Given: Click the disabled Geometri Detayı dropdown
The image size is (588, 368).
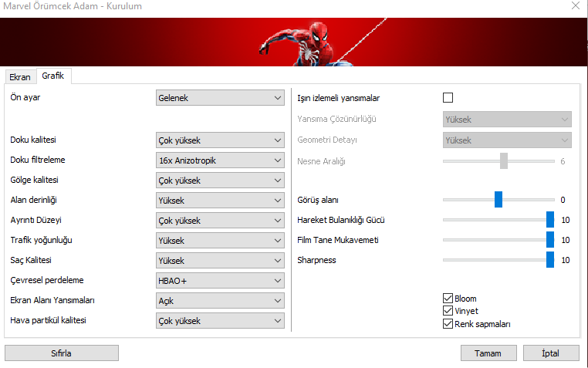Looking at the screenshot, I should (x=507, y=140).
